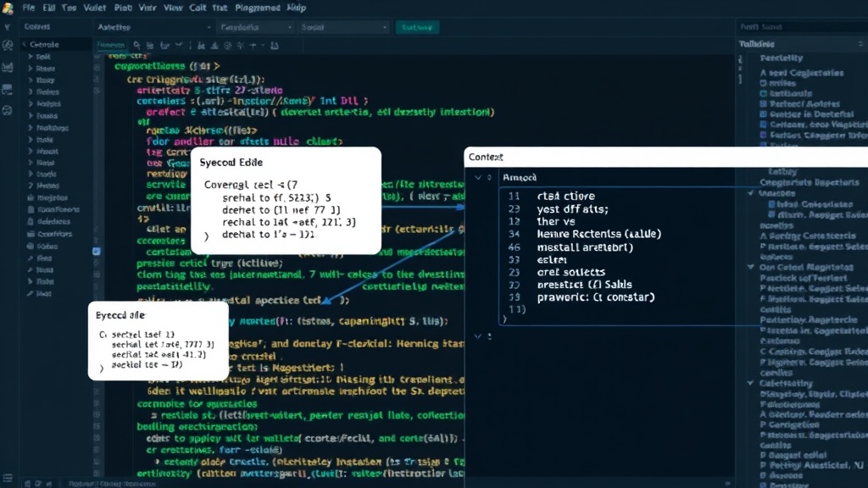The height and width of the screenshot is (488, 868).
Task: Click the icon right of the magnifier in editor toolbar
Action: pyautogui.click(x=150, y=46)
